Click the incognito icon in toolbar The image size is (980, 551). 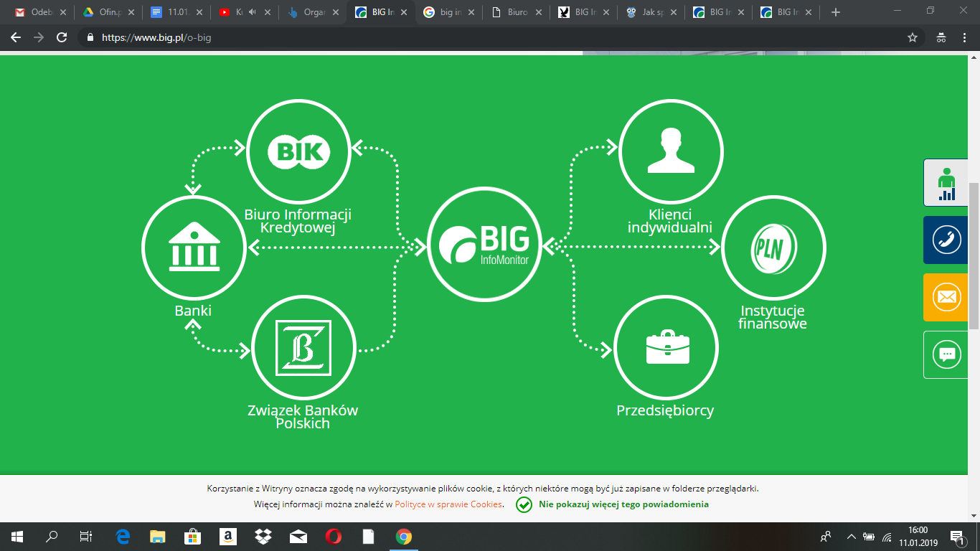point(941,37)
